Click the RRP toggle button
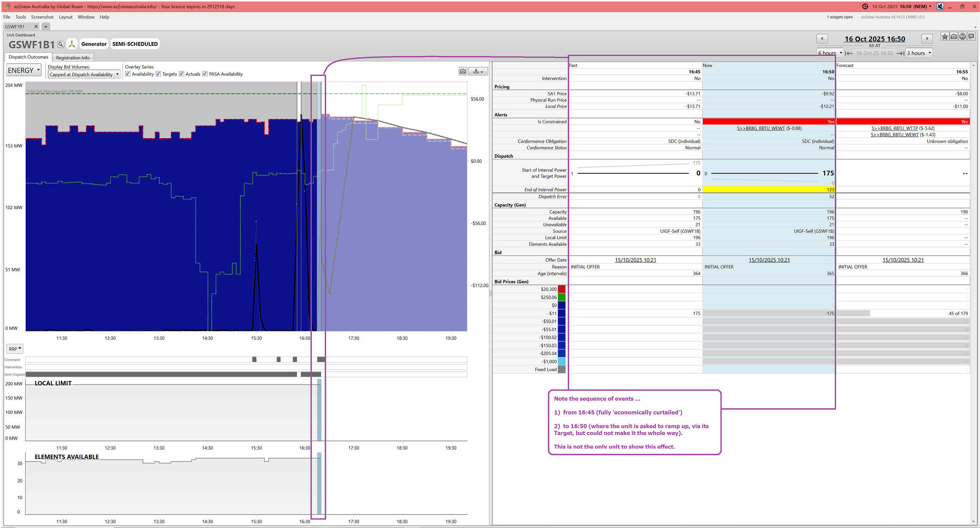Screen dimensions: 980x528 (15, 349)
